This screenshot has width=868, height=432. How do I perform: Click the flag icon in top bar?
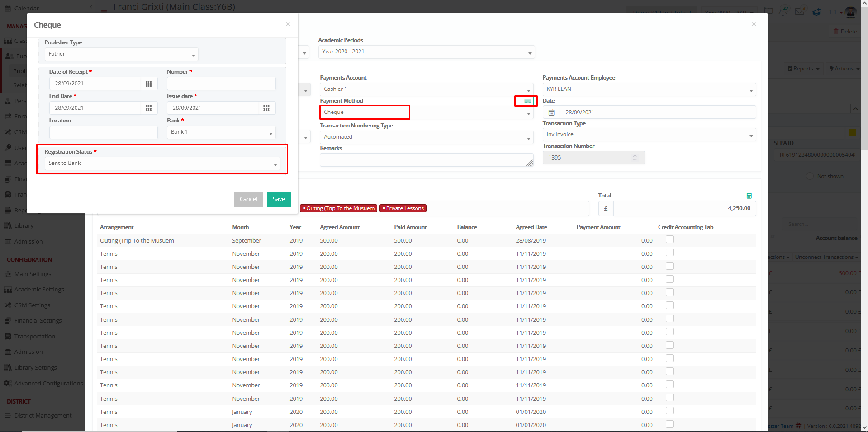[x=768, y=11]
